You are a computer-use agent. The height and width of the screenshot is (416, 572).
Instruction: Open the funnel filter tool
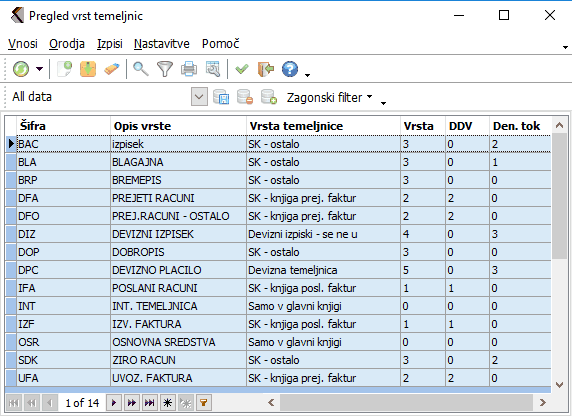click(165, 69)
